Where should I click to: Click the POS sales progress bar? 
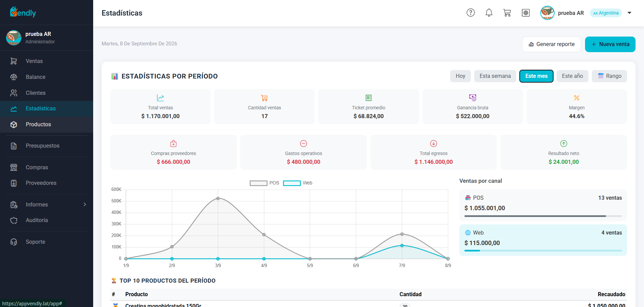(x=543, y=216)
